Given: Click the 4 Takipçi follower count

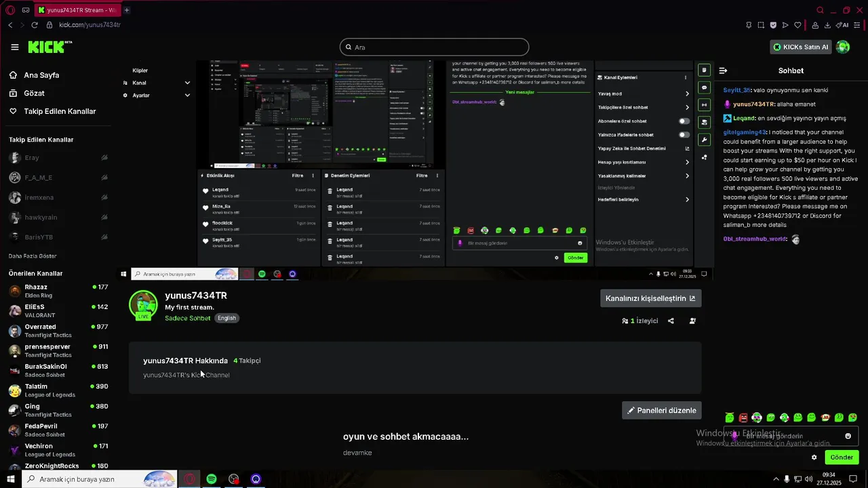Looking at the screenshot, I should pos(247,361).
